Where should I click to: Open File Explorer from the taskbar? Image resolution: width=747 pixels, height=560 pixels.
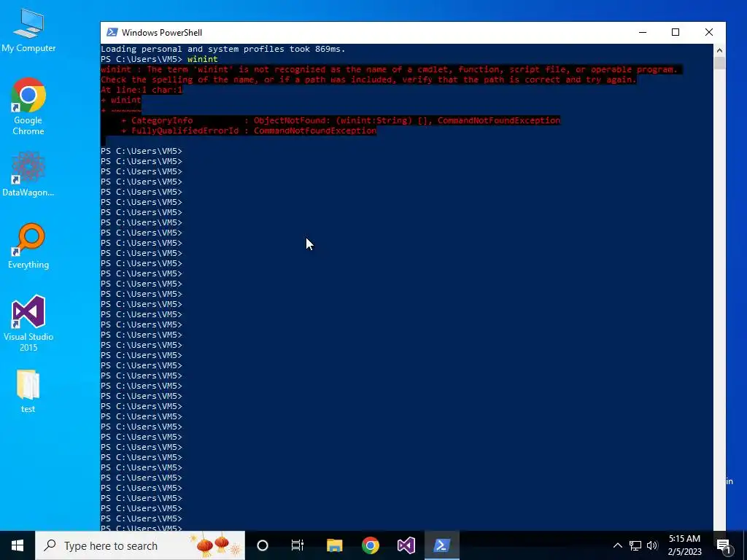pyautogui.click(x=334, y=545)
